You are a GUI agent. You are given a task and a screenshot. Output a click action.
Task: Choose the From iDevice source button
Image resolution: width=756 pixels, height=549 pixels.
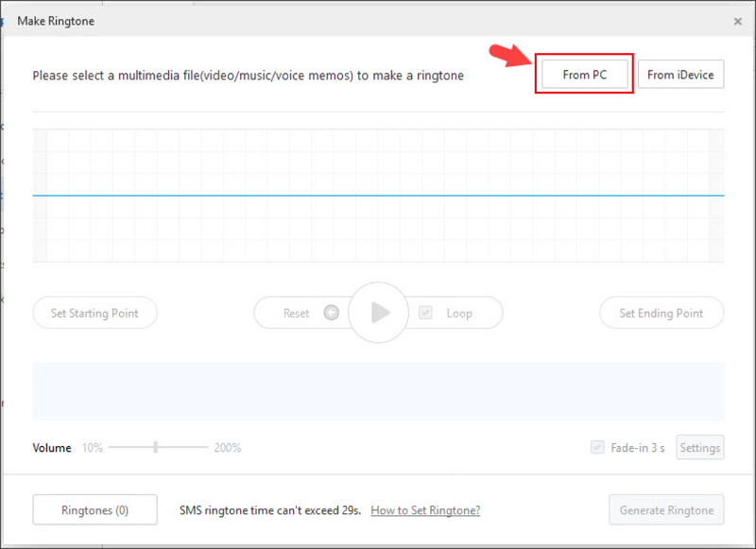680,75
